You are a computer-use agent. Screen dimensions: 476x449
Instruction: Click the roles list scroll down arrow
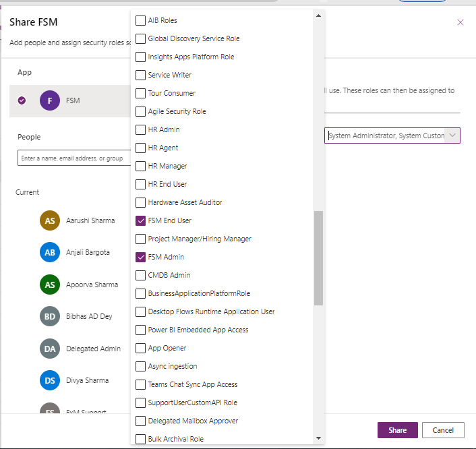click(318, 438)
